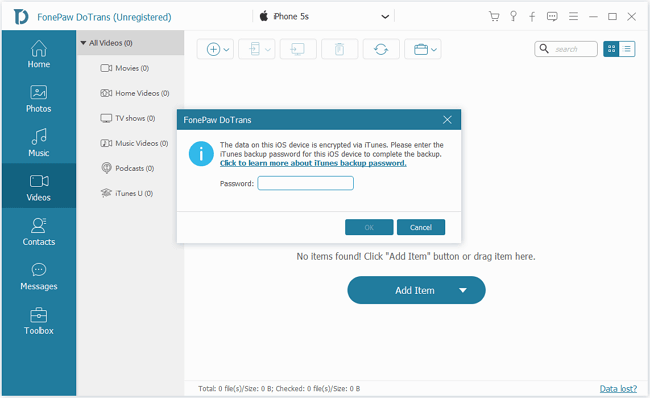This screenshot has height=398, width=650.
Task: Maximize the FonePaw window
Action: [x=612, y=17]
